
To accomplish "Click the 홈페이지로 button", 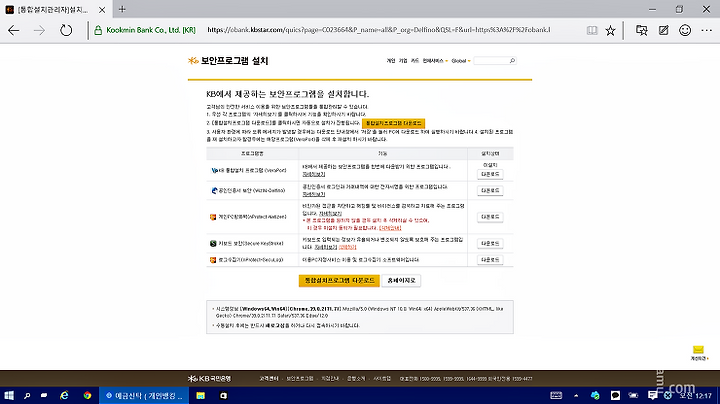I will tap(401, 281).
